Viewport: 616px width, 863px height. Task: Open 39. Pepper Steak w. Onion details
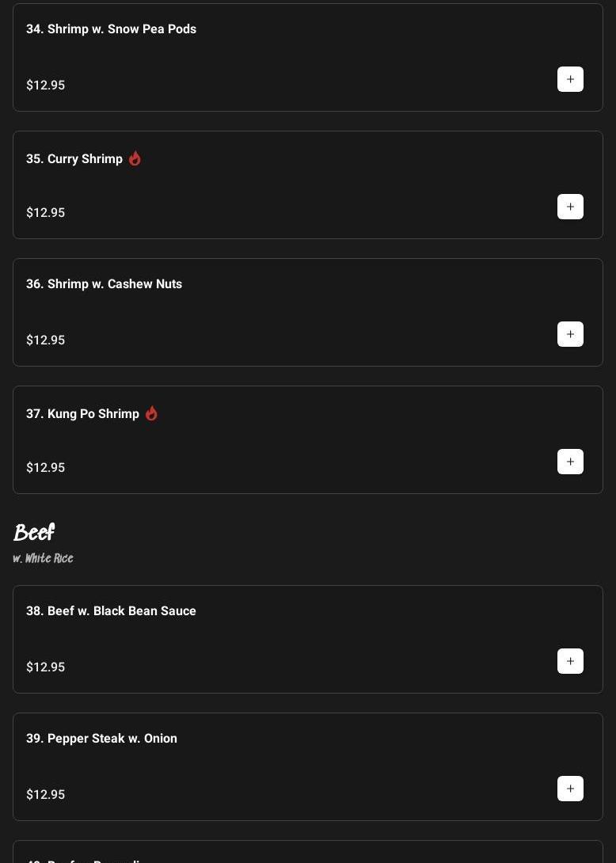point(101,739)
